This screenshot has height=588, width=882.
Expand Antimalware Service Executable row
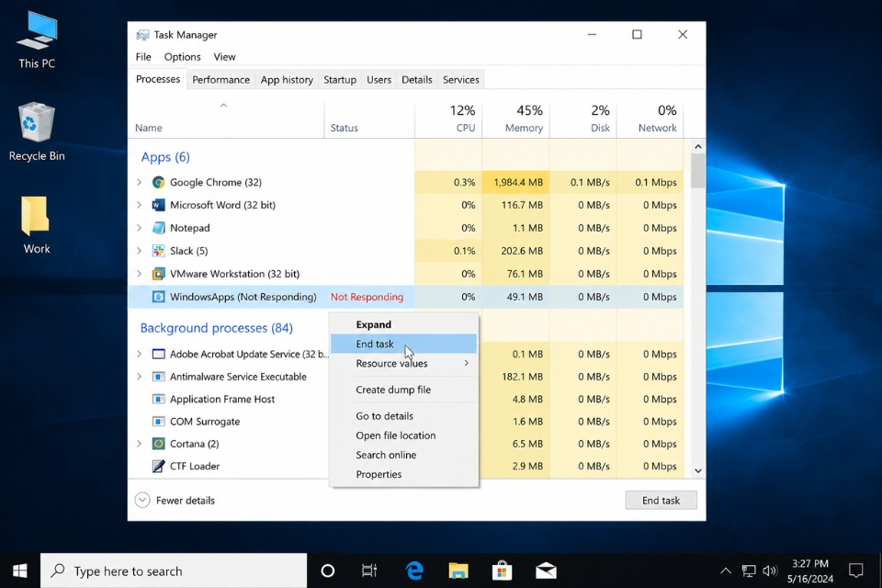[x=140, y=377]
